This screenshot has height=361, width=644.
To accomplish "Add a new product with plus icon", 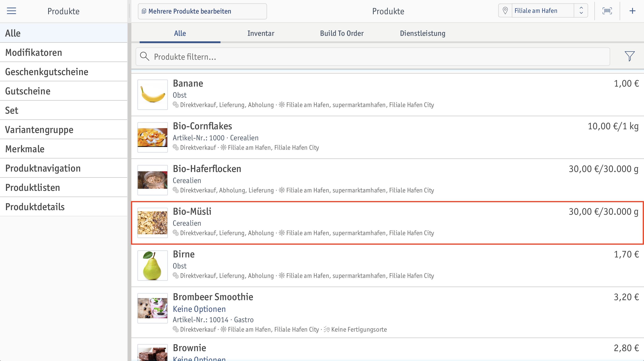I will coord(632,11).
